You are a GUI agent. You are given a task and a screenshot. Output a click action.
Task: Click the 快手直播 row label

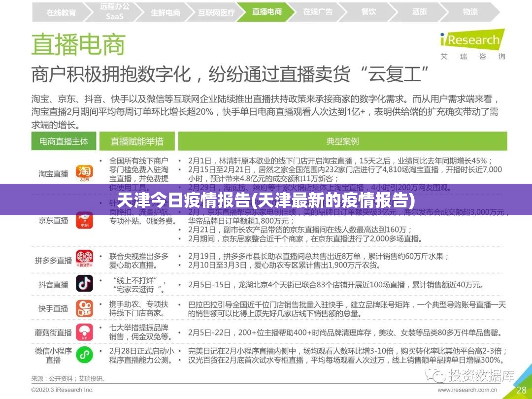(x=53, y=308)
